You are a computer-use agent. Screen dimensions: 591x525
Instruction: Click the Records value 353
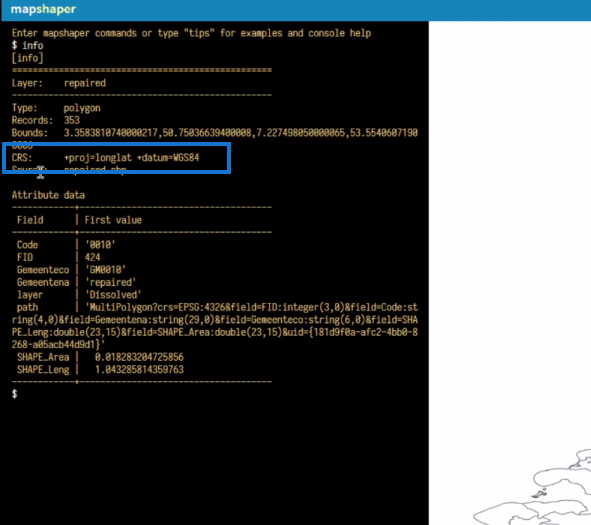click(x=72, y=120)
